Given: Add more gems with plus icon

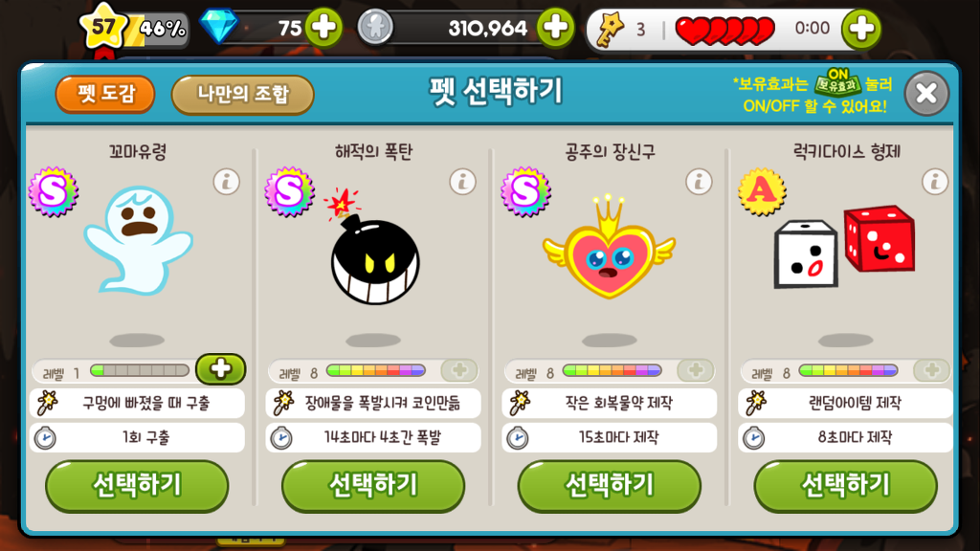Looking at the screenshot, I should click(323, 28).
